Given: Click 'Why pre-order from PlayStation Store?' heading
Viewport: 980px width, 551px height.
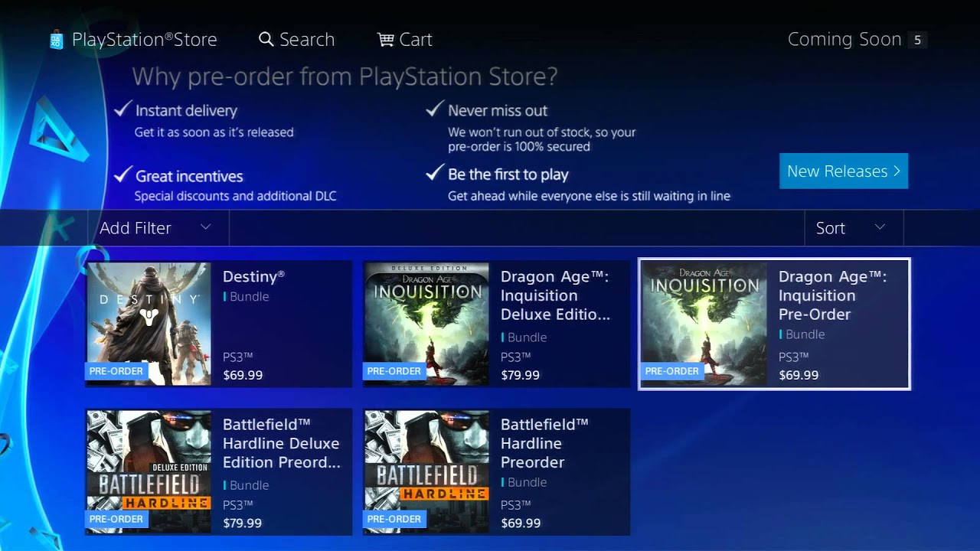Looking at the screenshot, I should (x=345, y=77).
